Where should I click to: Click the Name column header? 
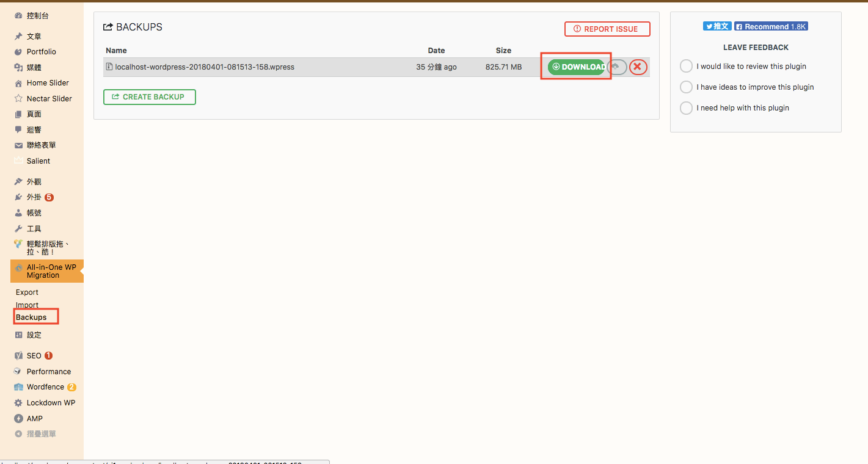(116, 51)
